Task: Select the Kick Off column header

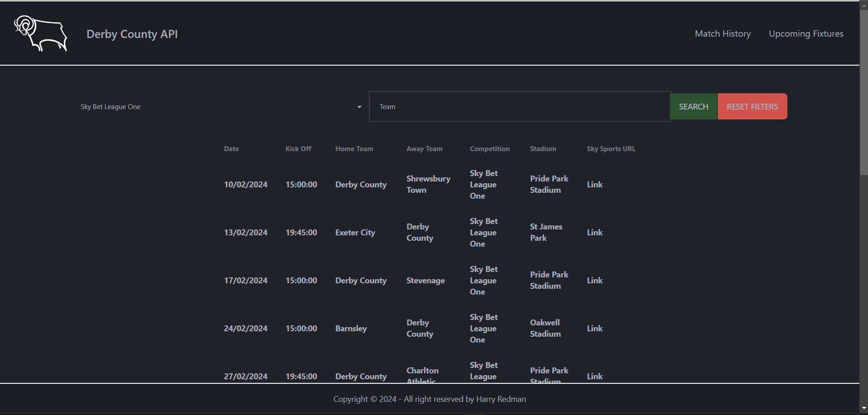Action: point(298,149)
